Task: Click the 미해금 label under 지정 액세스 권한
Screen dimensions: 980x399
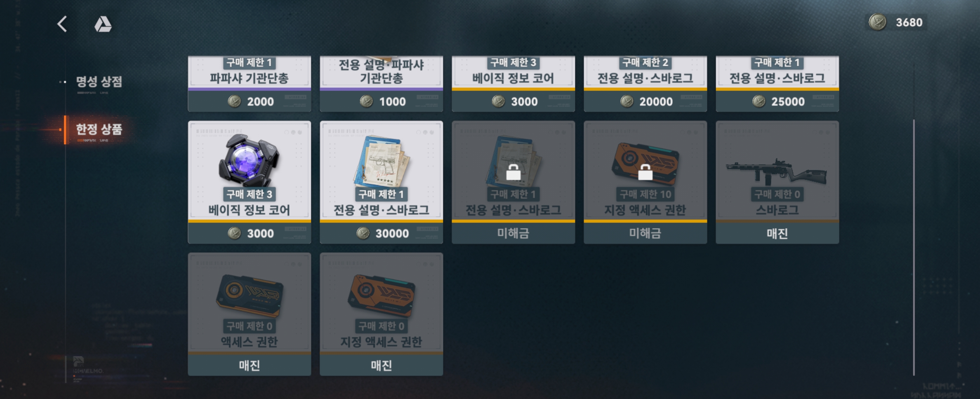Action: (645, 233)
